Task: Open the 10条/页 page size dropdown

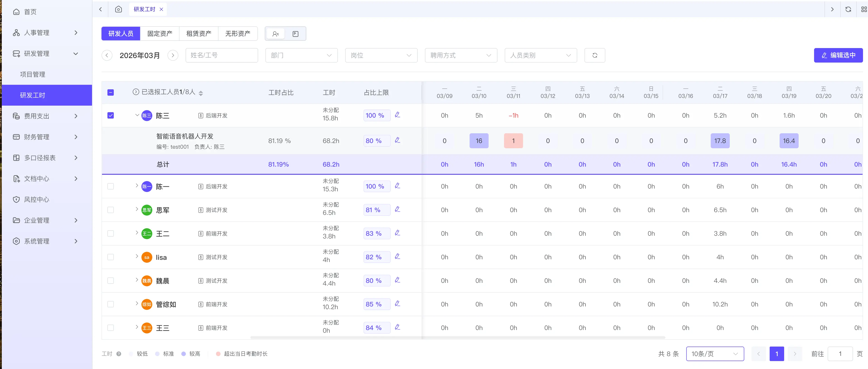Action: [715, 354]
